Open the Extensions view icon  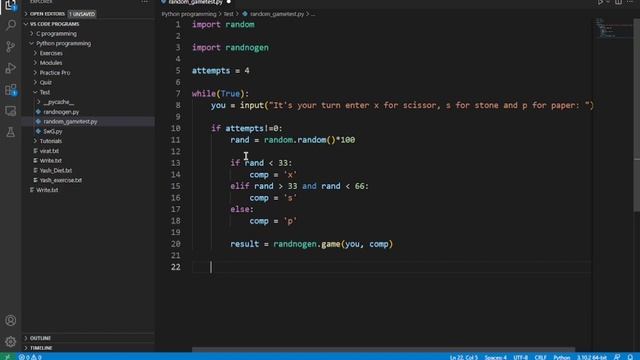pos(11,89)
